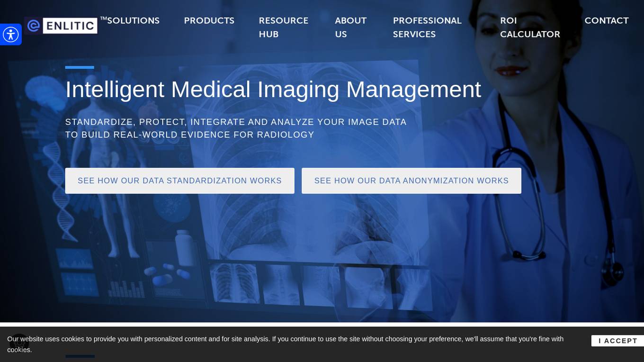Open the About Us page

[x=351, y=27]
